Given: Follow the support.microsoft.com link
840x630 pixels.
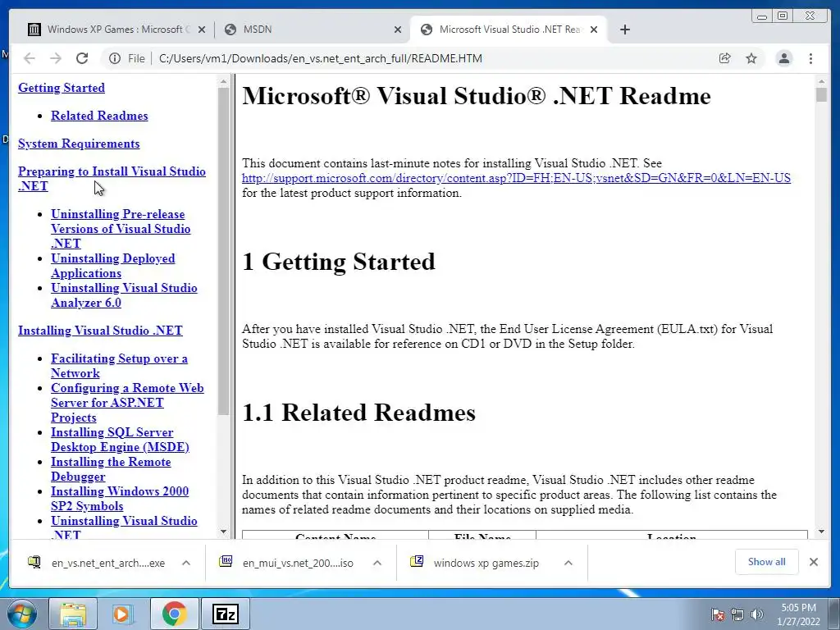Looking at the screenshot, I should (x=516, y=178).
